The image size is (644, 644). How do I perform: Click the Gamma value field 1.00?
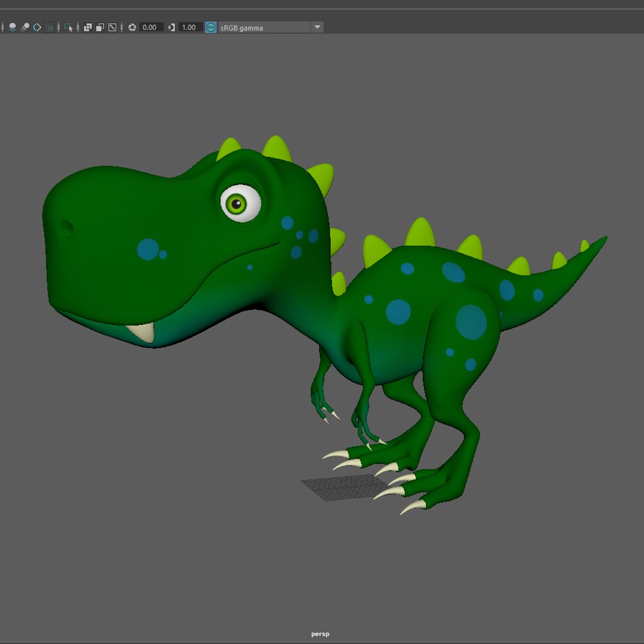tap(191, 27)
